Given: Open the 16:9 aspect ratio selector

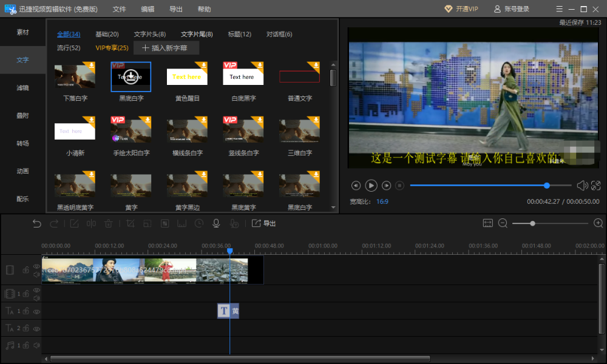Looking at the screenshot, I should (382, 201).
